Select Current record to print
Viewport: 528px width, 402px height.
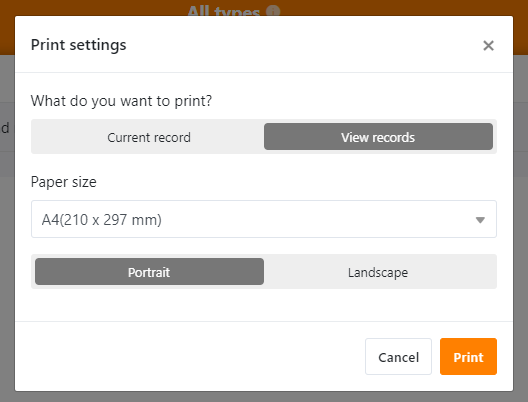[149, 137]
